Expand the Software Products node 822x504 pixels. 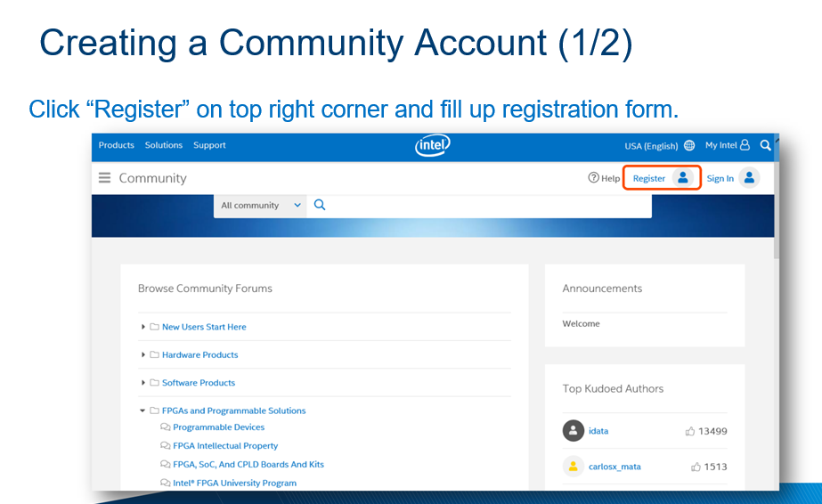142,383
